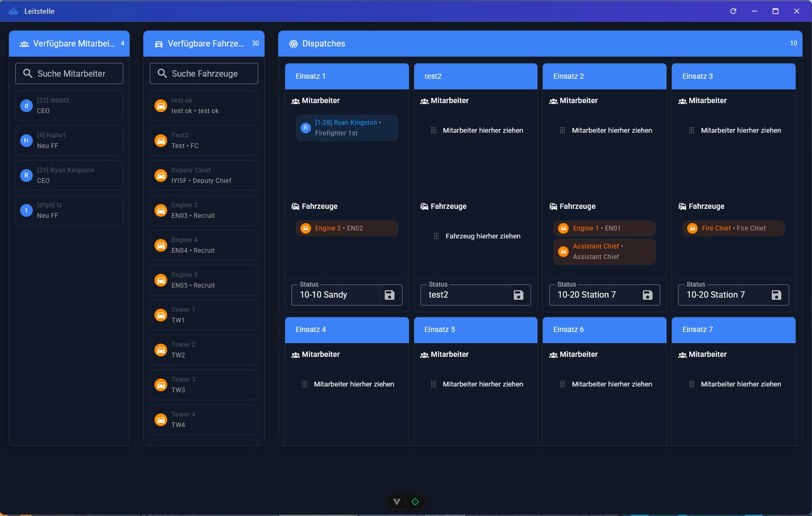The width and height of the screenshot is (812, 516).
Task: Click the Fahrzeuge label in Einsatz 1
Action: point(320,206)
